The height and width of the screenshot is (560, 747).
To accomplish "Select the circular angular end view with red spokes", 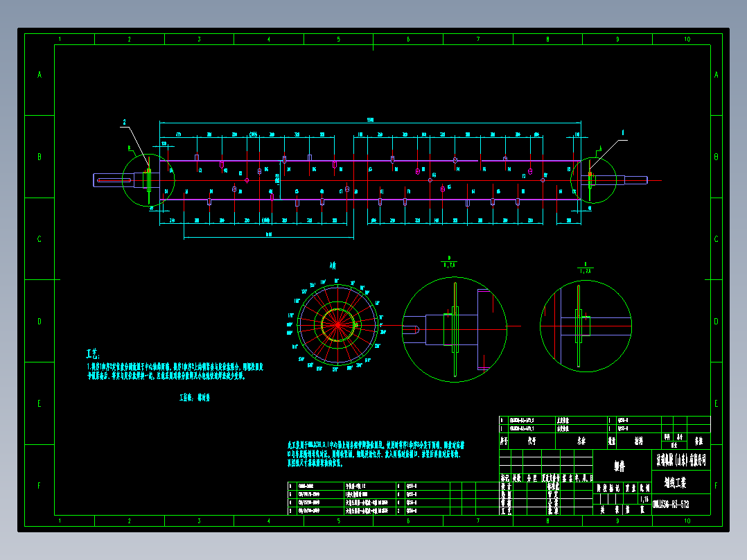I will click(x=337, y=325).
